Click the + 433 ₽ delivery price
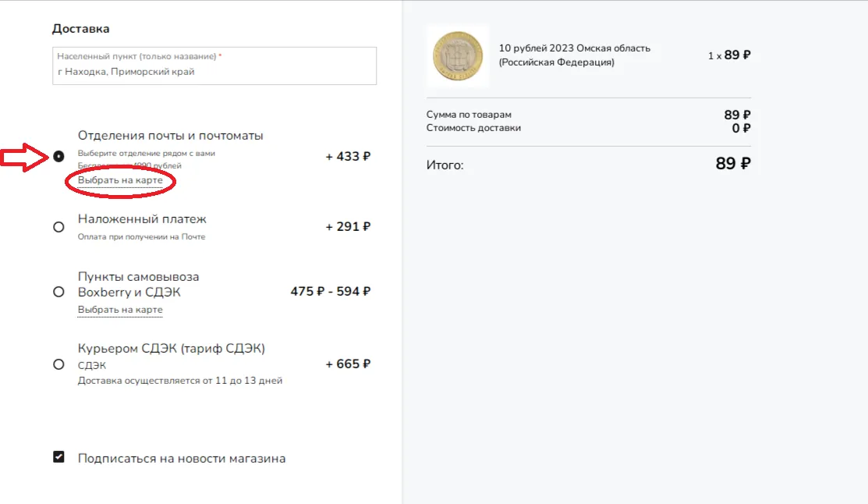This screenshot has height=504, width=868. tap(348, 157)
